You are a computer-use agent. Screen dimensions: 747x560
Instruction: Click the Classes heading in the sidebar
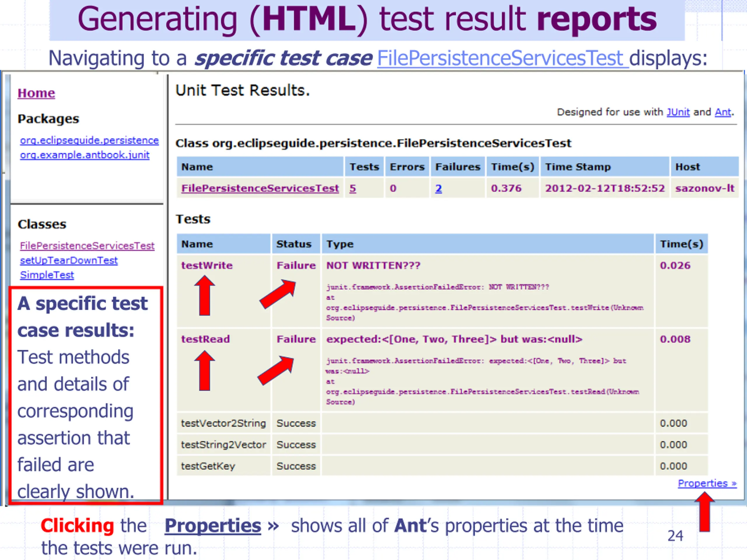click(42, 224)
